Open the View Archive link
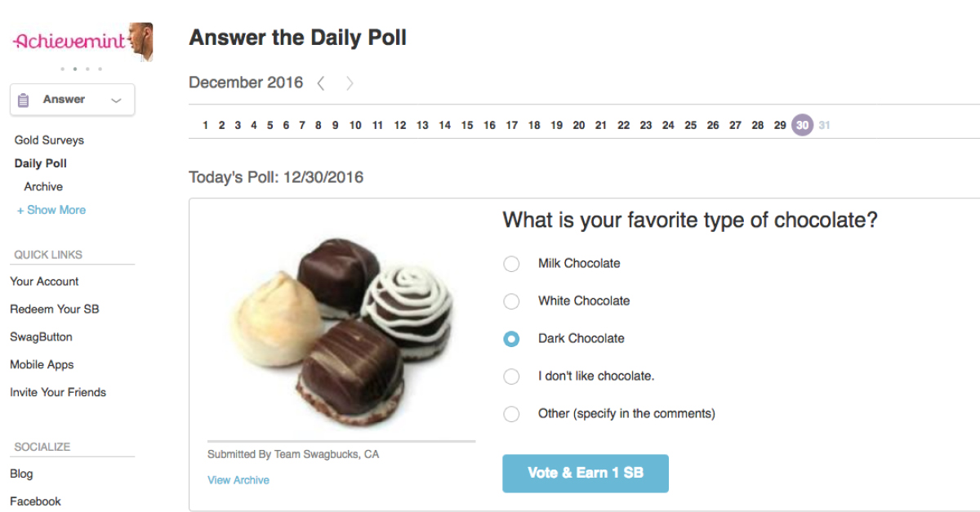980x512 pixels. [238, 480]
